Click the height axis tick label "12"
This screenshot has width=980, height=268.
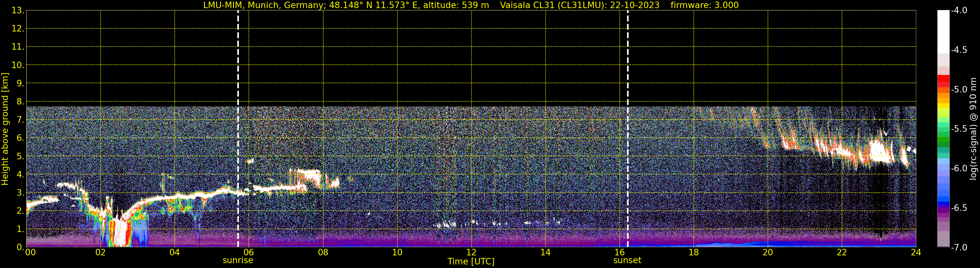[x=18, y=29]
